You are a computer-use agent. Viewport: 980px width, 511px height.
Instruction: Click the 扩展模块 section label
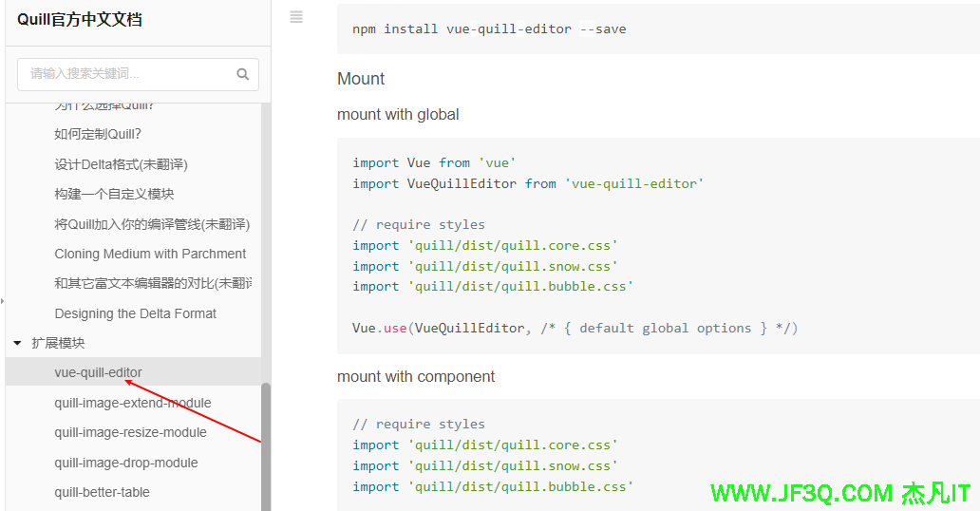58,343
